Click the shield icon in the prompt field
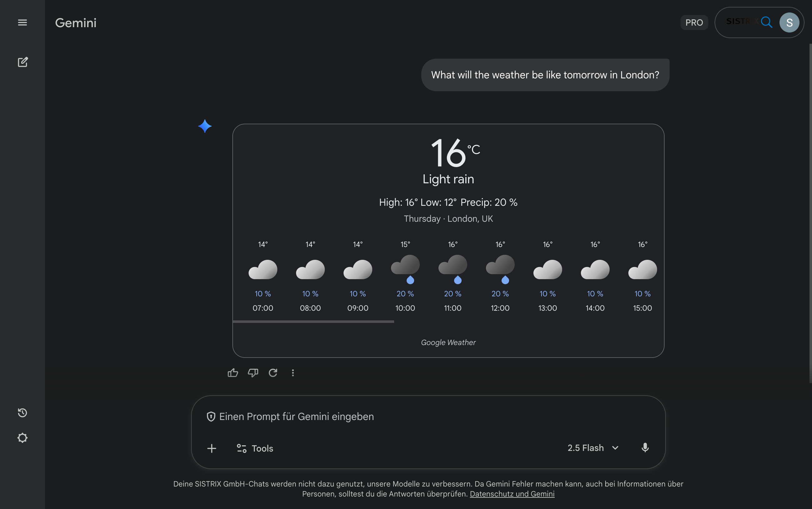Viewport: 812px width, 509px height. pyautogui.click(x=211, y=417)
